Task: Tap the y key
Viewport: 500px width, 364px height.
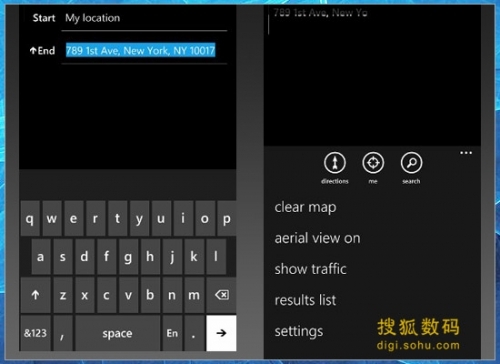Action: 139,218
